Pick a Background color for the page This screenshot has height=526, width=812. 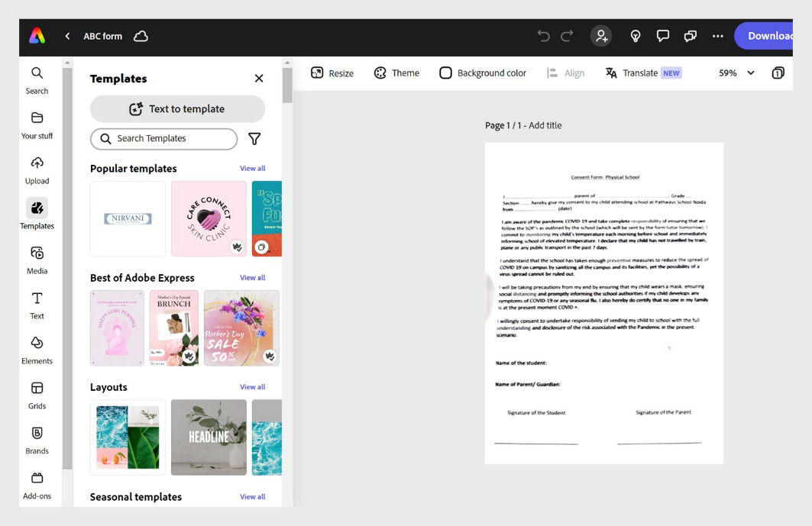[483, 73]
